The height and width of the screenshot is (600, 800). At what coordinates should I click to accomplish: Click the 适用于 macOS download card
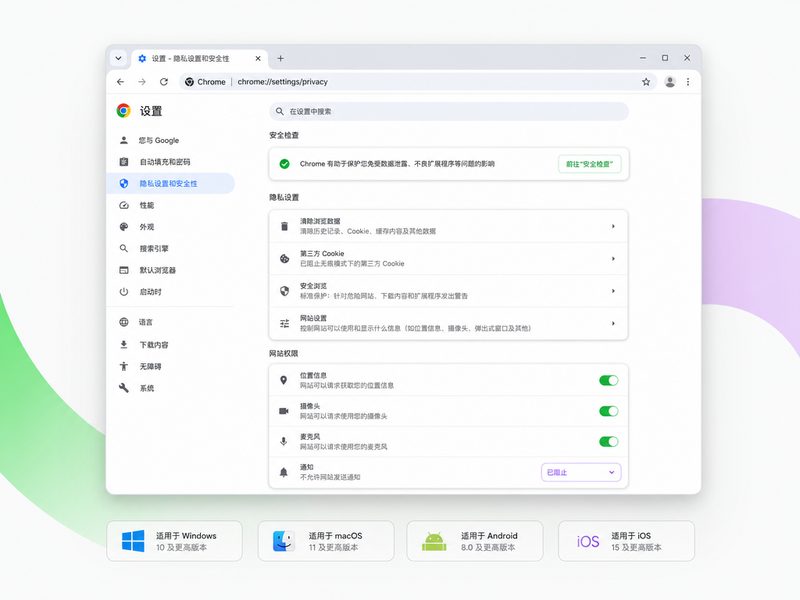click(x=326, y=541)
